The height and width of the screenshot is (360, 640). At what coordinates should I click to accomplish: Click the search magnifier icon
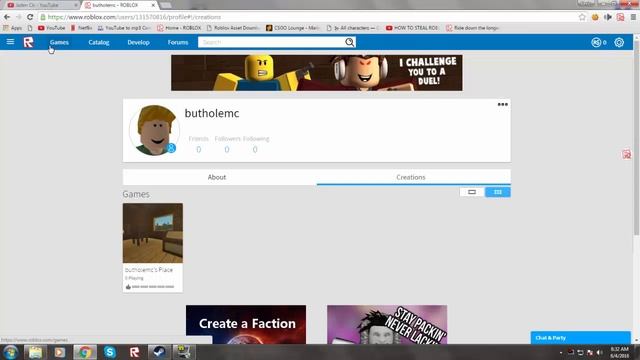(350, 42)
